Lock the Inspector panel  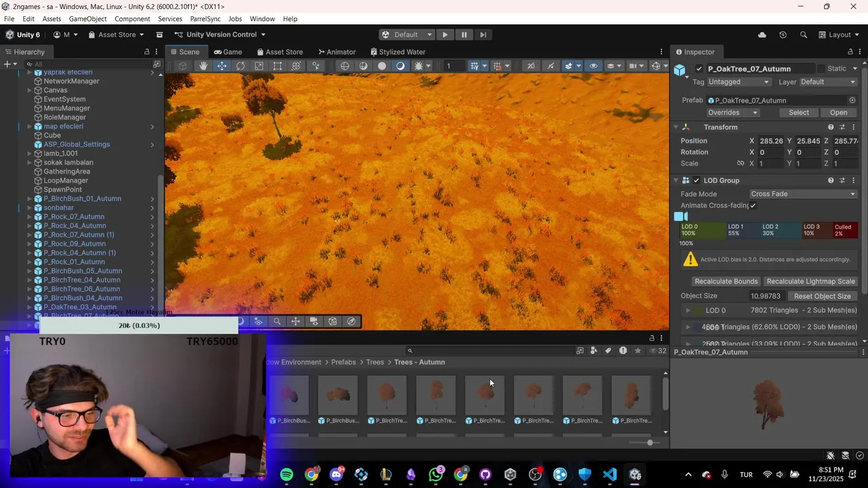tap(850, 52)
